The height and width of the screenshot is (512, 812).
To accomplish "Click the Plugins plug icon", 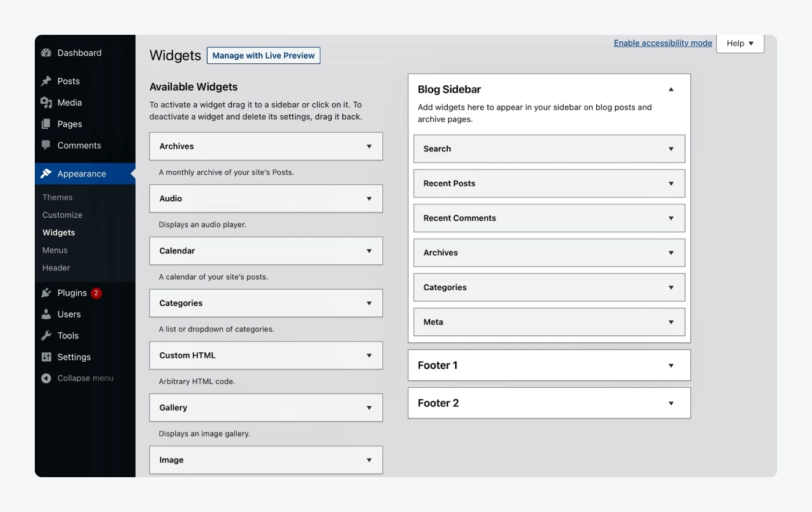I will [x=46, y=293].
